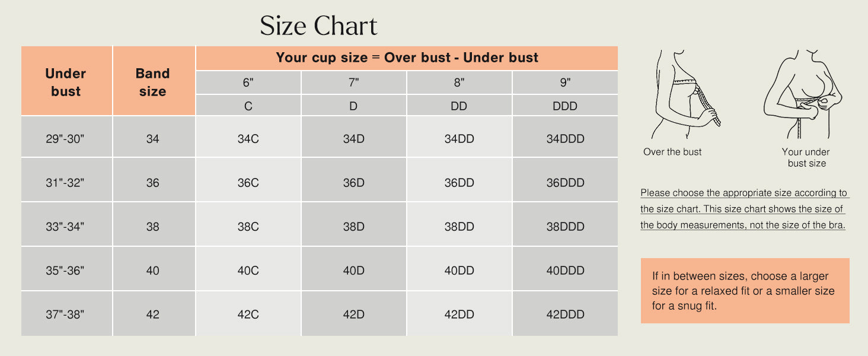Select the 38DDD size cell
The width and height of the screenshot is (868, 356).
565,227
